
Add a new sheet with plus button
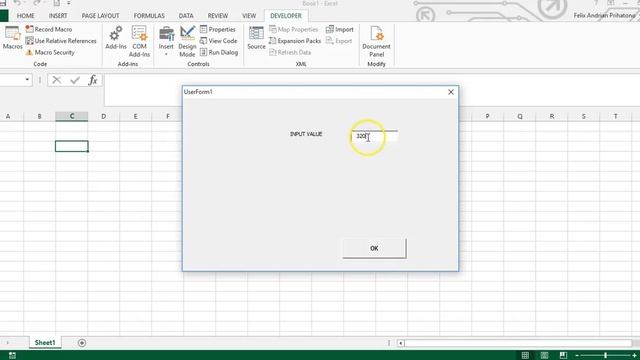pos(82,343)
